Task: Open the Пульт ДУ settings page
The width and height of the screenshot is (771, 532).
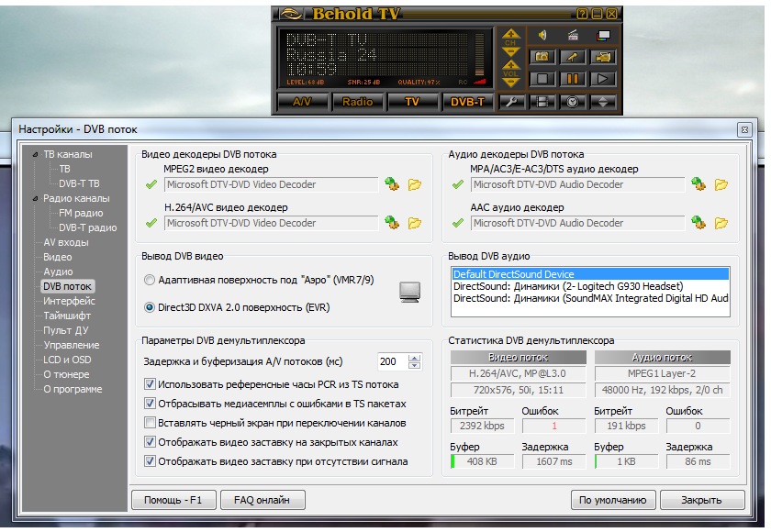Action: point(66,330)
